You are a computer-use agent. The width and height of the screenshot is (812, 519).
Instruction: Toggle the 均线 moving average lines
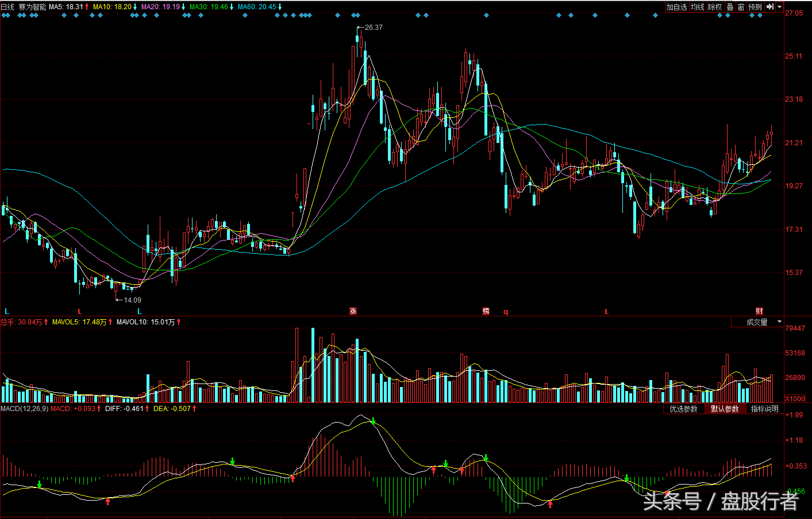point(698,7)
